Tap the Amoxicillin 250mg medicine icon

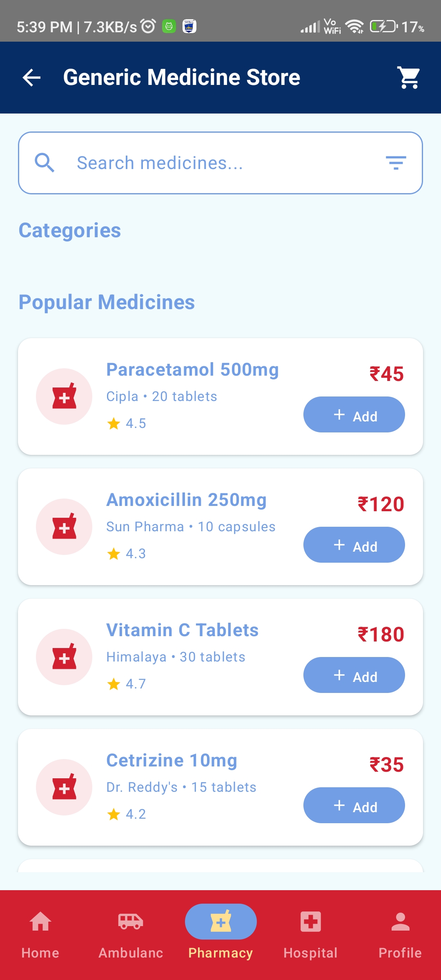64,527
